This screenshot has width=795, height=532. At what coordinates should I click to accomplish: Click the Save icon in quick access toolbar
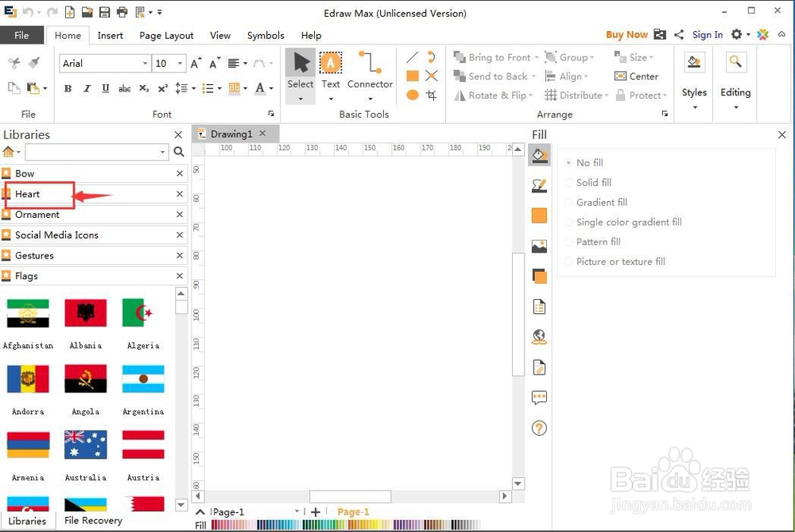coord(104,12)
